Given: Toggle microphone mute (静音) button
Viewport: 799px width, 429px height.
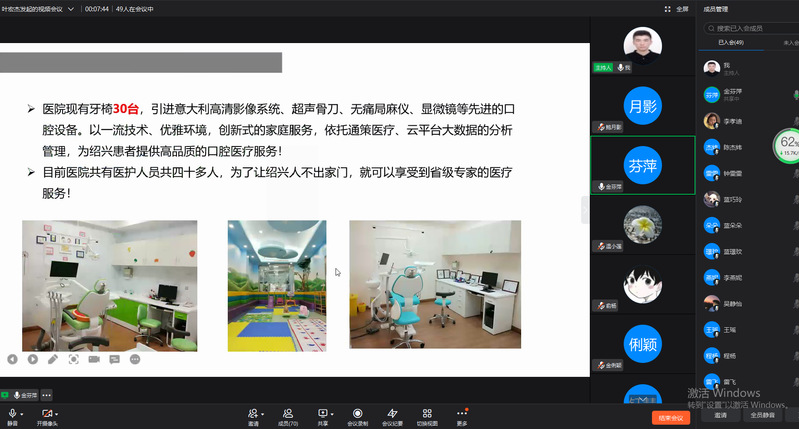Looking at the screenshot, I should [12, 414].
